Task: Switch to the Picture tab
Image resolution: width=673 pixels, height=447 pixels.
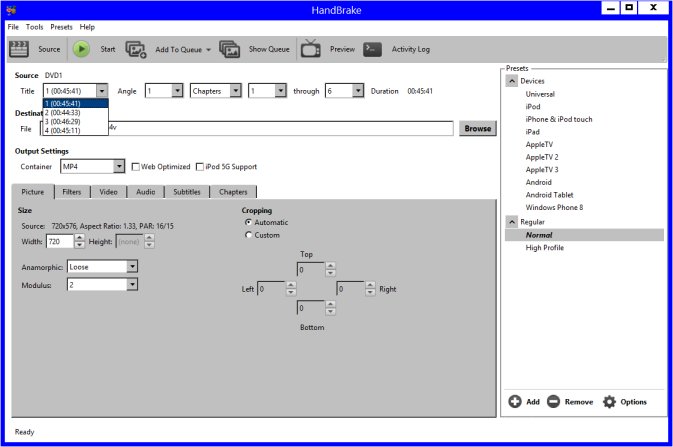Action: 33,192
